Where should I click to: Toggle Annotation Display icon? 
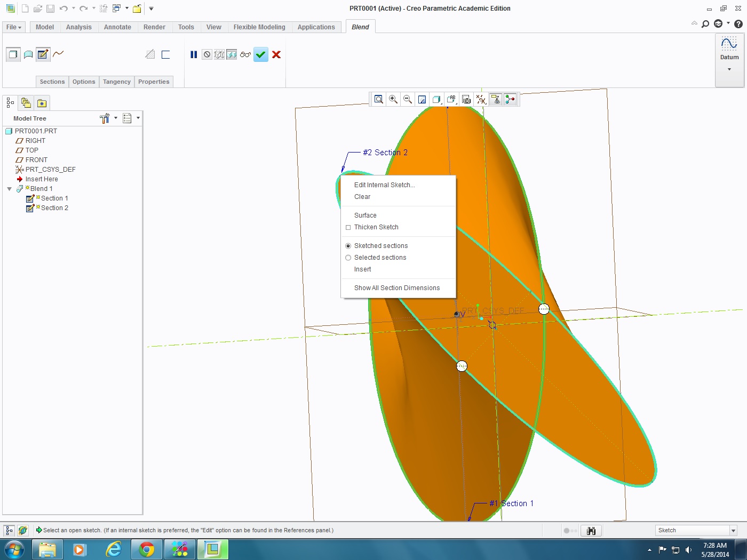pyautogui.click(x=496, y=99)
